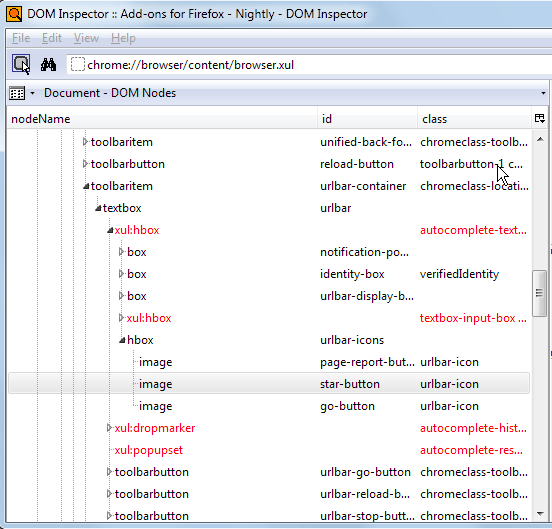Sort by the class column header
Image resolution: width=552 pixels, height=529 pixels.
coord(474,119)
